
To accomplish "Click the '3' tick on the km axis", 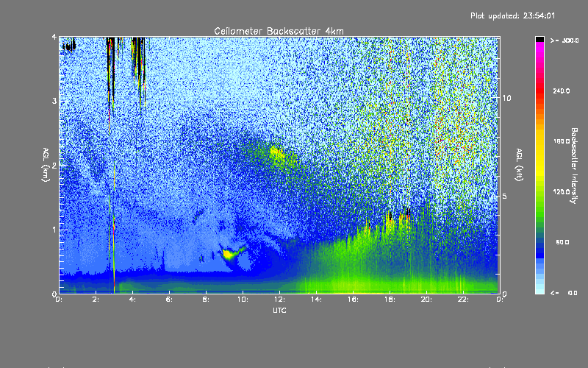I will [54, 101].
